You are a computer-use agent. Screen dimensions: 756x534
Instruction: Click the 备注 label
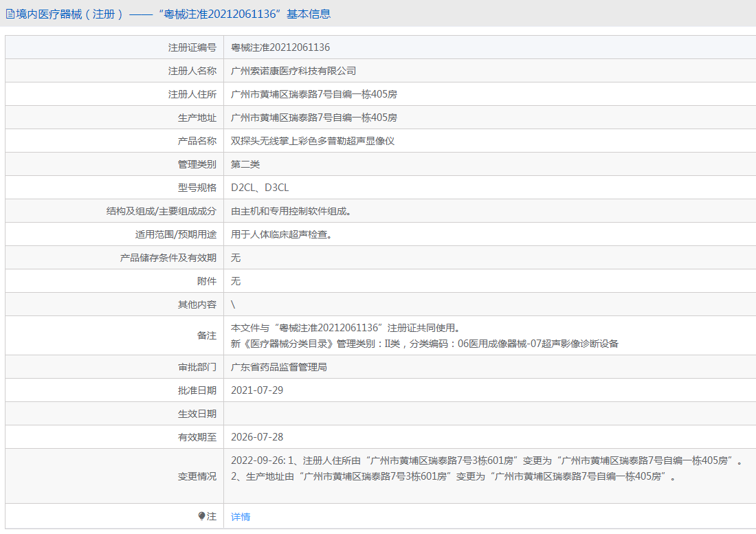click(206, 335)
